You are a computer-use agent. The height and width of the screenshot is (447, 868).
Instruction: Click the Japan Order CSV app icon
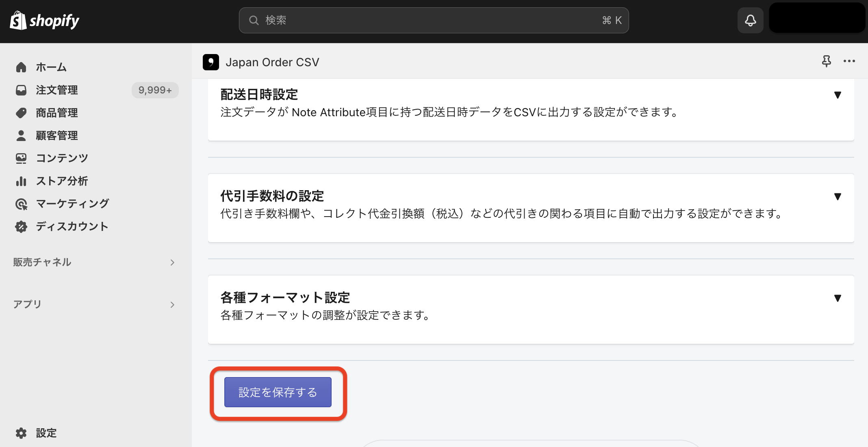(x=211, y=62)
